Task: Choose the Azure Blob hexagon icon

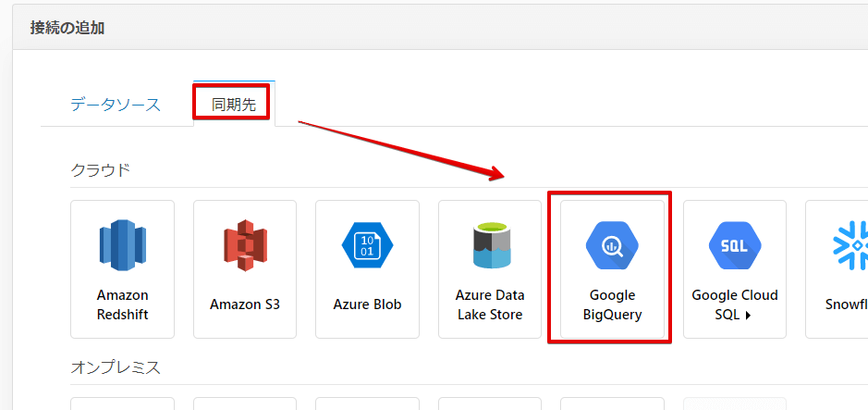Action: tap(367, 245)
